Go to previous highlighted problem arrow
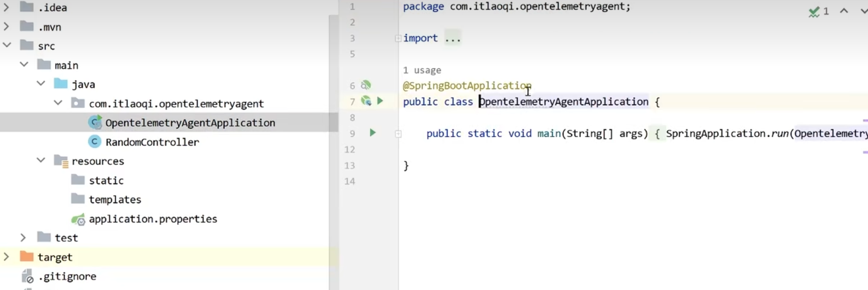The height and width of the screenshot is (290, 868). (844, 11)
